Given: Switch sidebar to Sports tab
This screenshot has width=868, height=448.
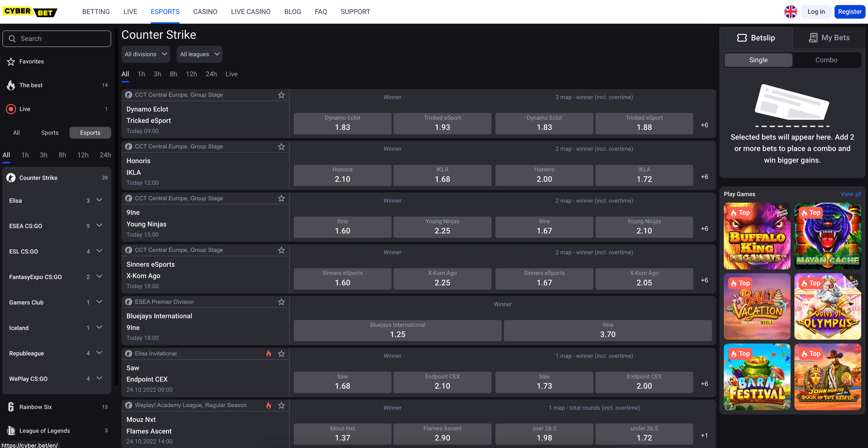Looking at the screenshot, I should tap(50, 133).
